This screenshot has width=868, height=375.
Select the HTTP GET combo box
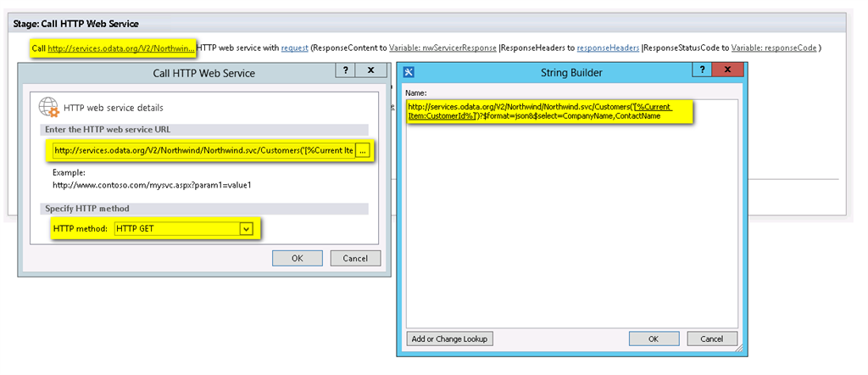coord(184,227)
